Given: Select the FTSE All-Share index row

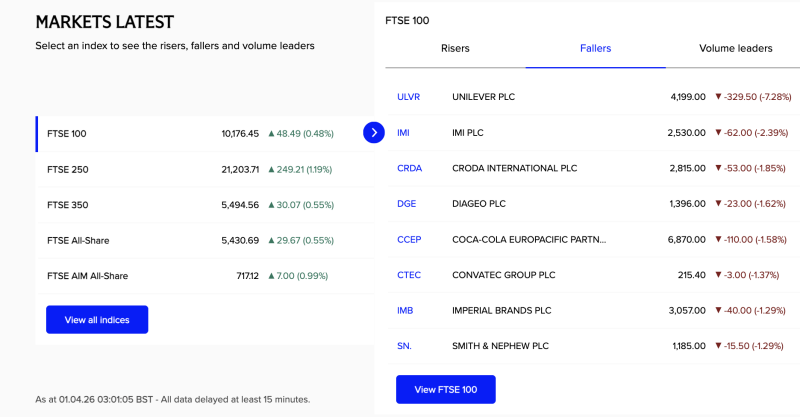Looking at the screenshot, I should tap(205, 240).
